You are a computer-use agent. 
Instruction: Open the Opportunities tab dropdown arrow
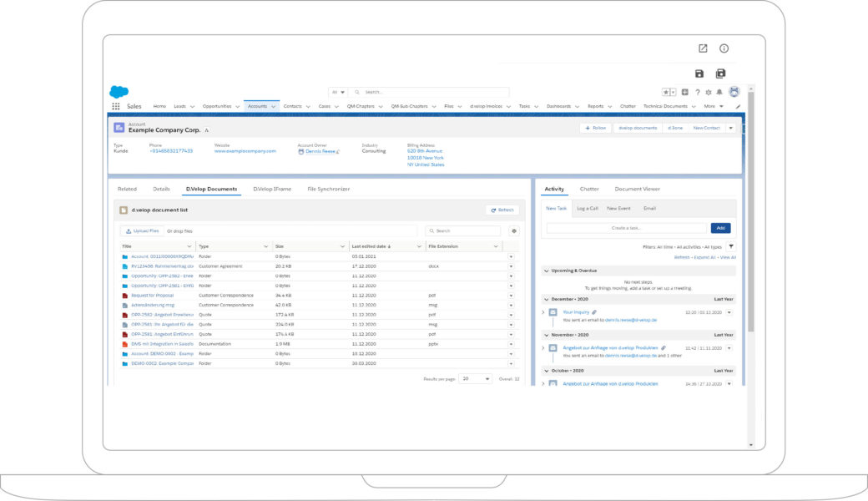pyautogui.click(x=238, y=106)
